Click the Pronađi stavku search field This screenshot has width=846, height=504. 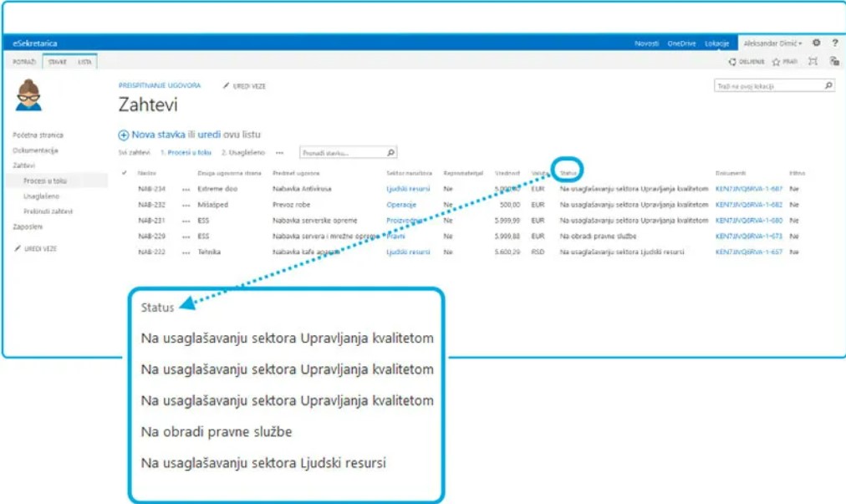pyautogui.click(x=341, y=153)
